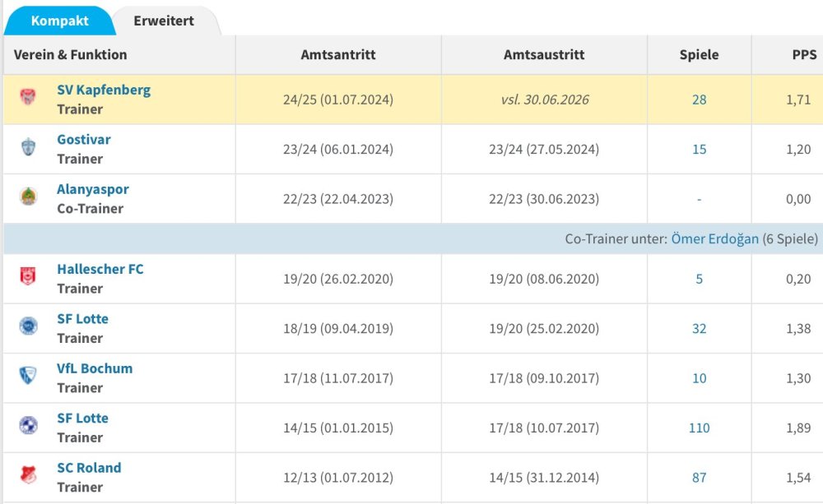Screen dimensions: 823x504
Task: Switch to the Erweitert tab
Action: (164, 21)
